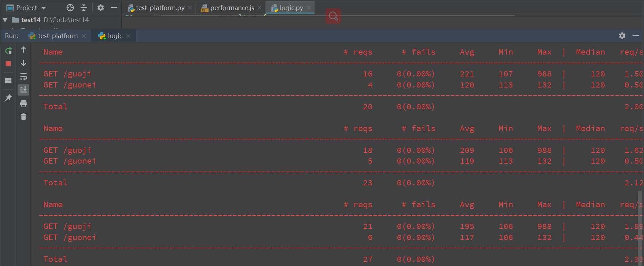The width and height of the screenshot is (644, 266).
Task: Click the red search magnifier icon
Action: tap(333, 16)
